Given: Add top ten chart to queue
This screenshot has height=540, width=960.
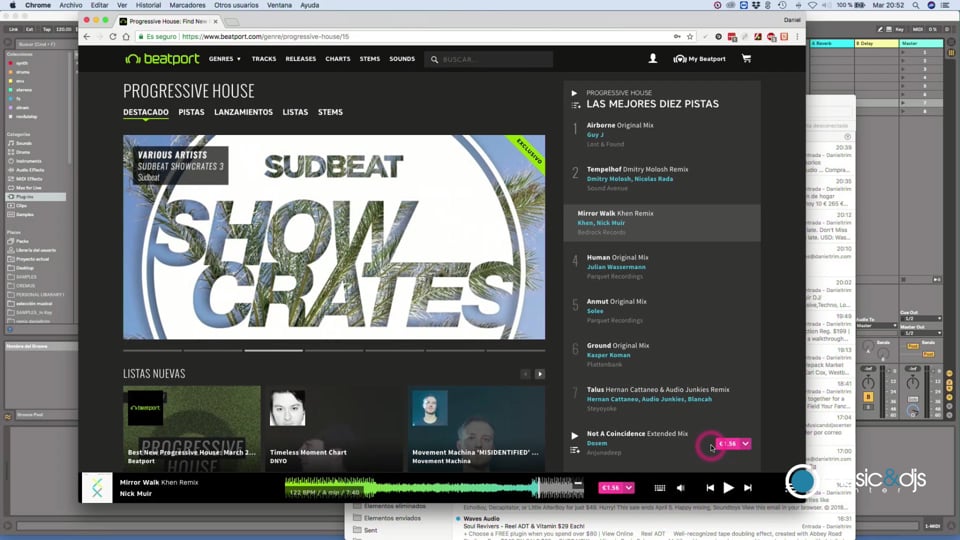Looking at the screenshot, I should pyautogui.click(x=576, y=105).
